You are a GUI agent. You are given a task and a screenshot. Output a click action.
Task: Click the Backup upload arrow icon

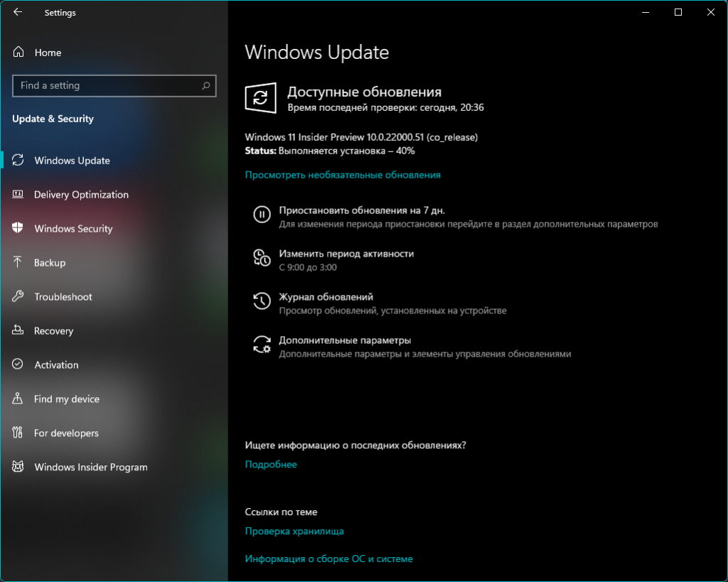(x=18, y=262)
